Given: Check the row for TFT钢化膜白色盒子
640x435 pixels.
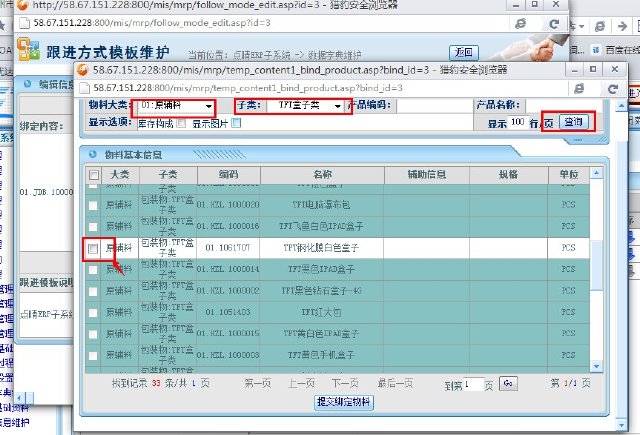Looking at the screenshot, I should click(x=93, y=248).
